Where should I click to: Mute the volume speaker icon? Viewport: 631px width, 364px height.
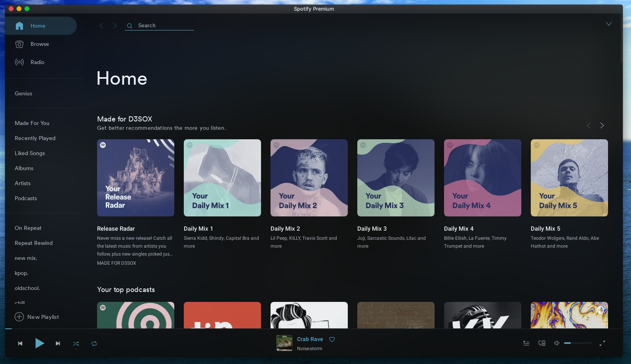pyautogui.click(x=557, y=343)
